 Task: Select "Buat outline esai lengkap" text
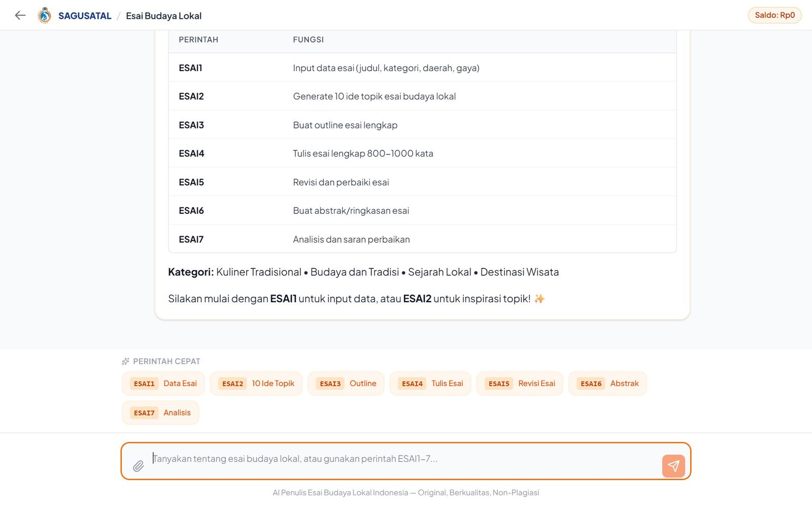(345, 125)
